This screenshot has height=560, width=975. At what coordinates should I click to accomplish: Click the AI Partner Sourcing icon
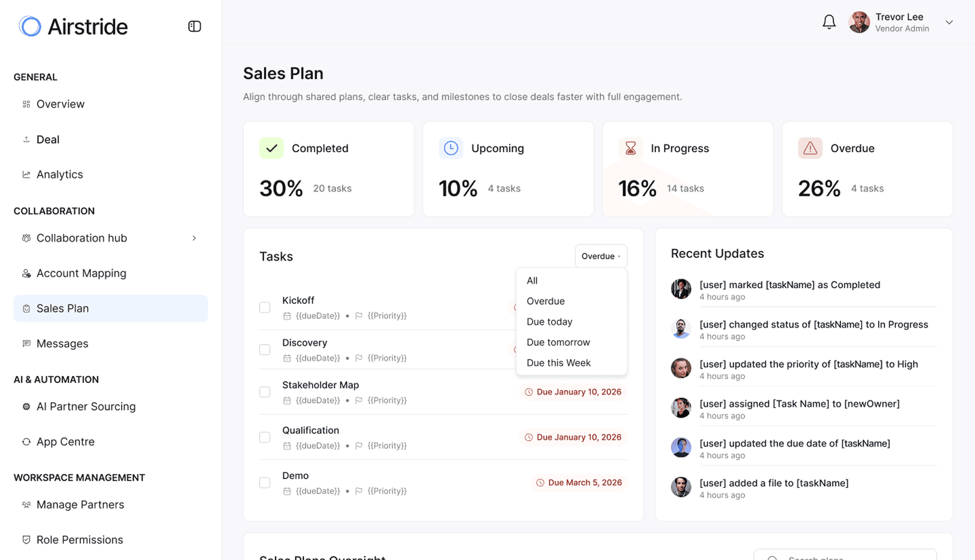point(26,406)
